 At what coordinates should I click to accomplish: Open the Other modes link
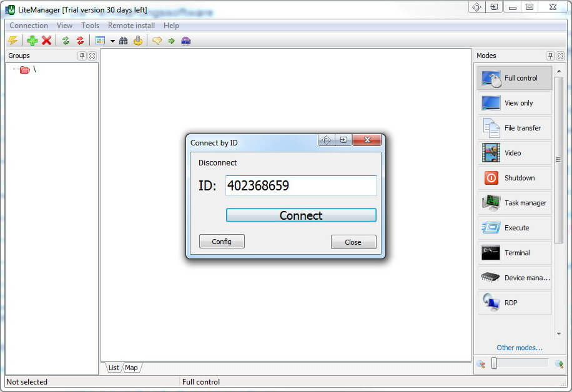520,348
